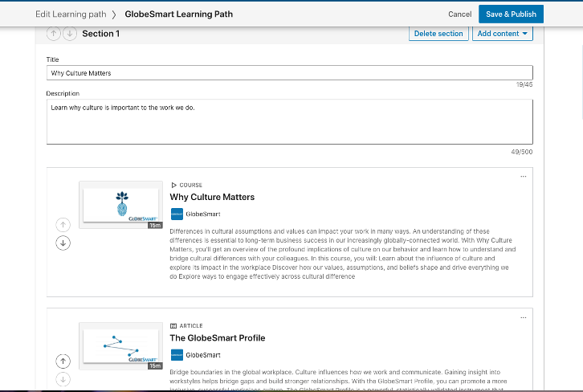
Task: Click the article type icon
Action: coord(173,326)
